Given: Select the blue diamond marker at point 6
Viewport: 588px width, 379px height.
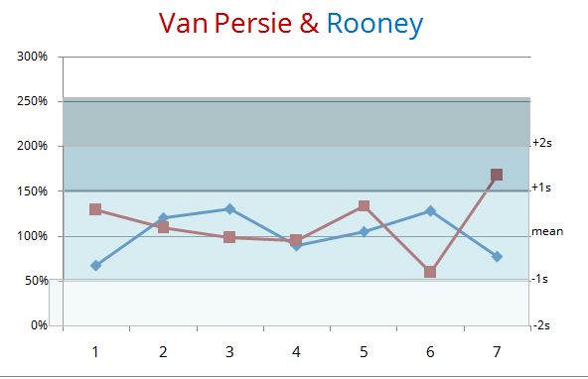Looking at the screenshot, I should point(430,211).
